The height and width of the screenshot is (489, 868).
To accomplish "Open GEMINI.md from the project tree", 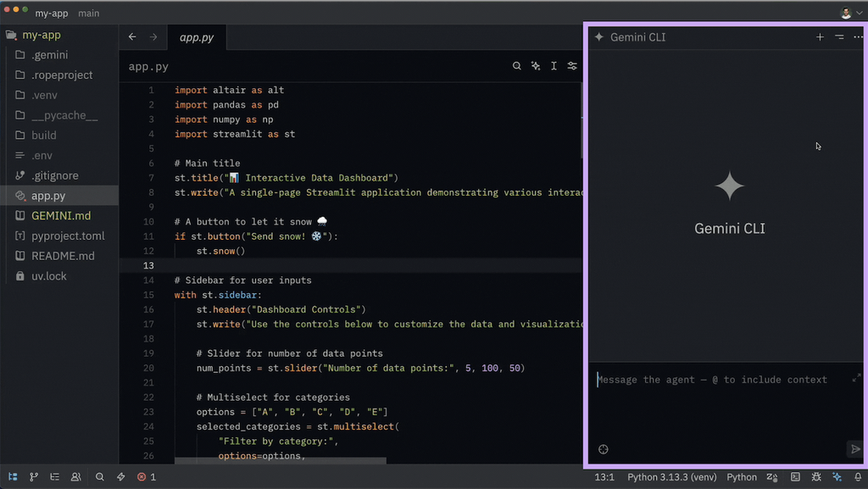I will tap(61, 215).
